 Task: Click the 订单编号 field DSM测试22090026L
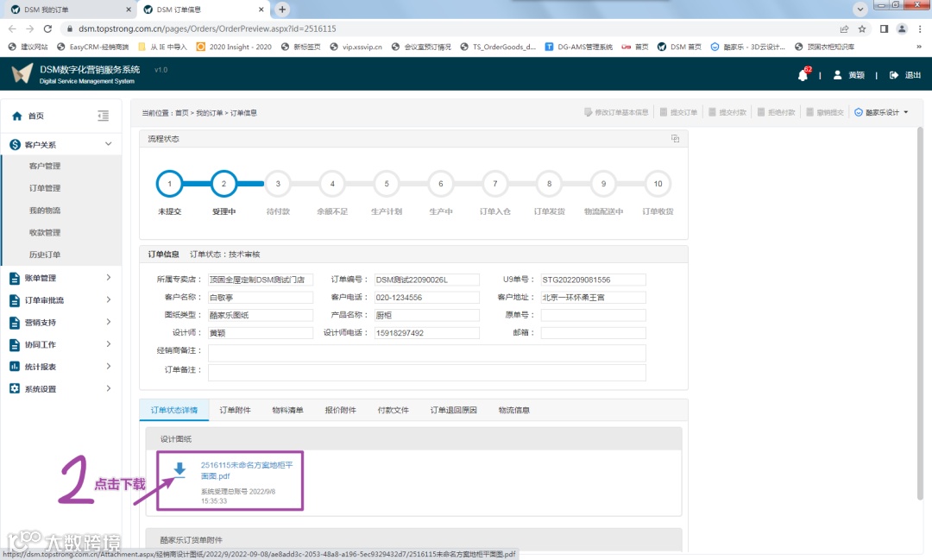pos(426,280)
